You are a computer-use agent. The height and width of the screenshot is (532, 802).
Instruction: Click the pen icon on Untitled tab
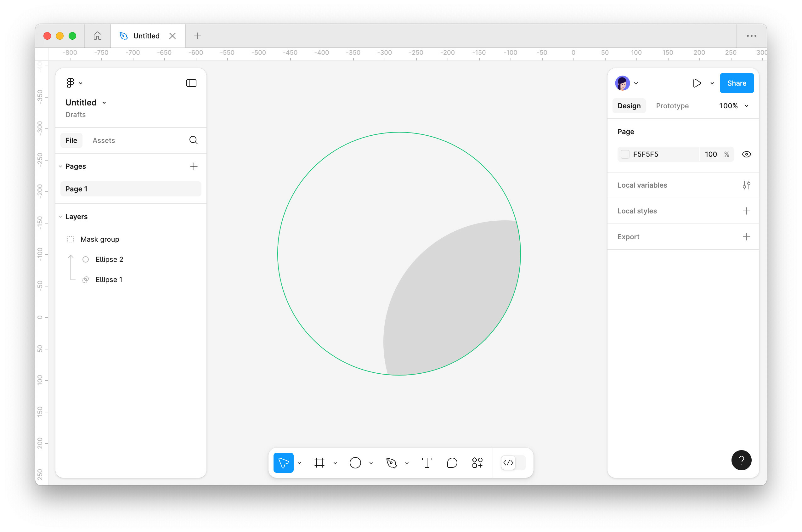(x=124, y=36)
